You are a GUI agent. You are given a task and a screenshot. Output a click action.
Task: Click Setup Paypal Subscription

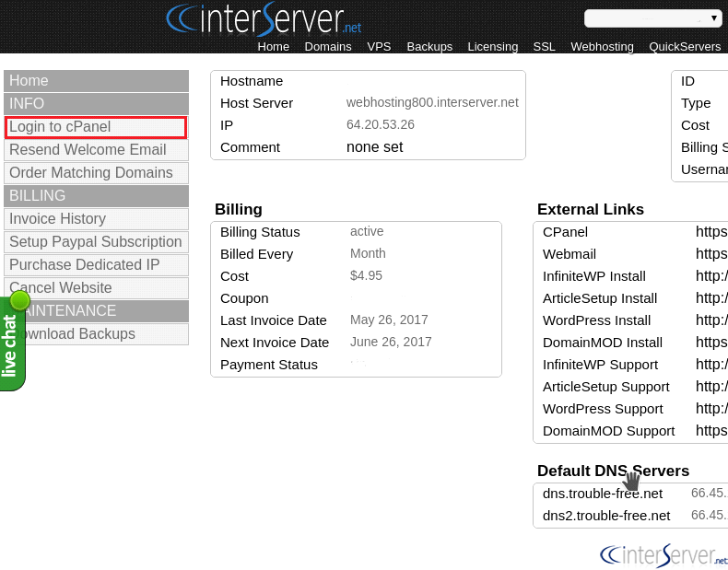(x=96, y=242)
